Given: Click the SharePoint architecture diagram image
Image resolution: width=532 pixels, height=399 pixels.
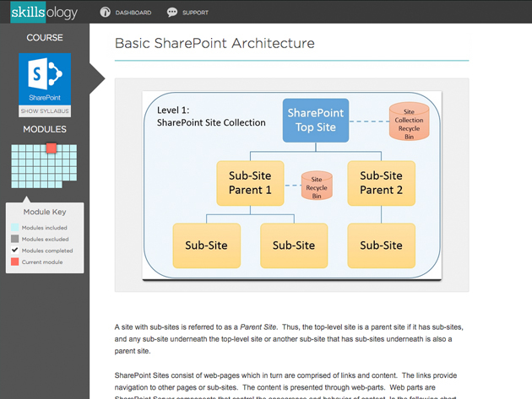Looking at the screenshot, I should (x=291, y=186).
